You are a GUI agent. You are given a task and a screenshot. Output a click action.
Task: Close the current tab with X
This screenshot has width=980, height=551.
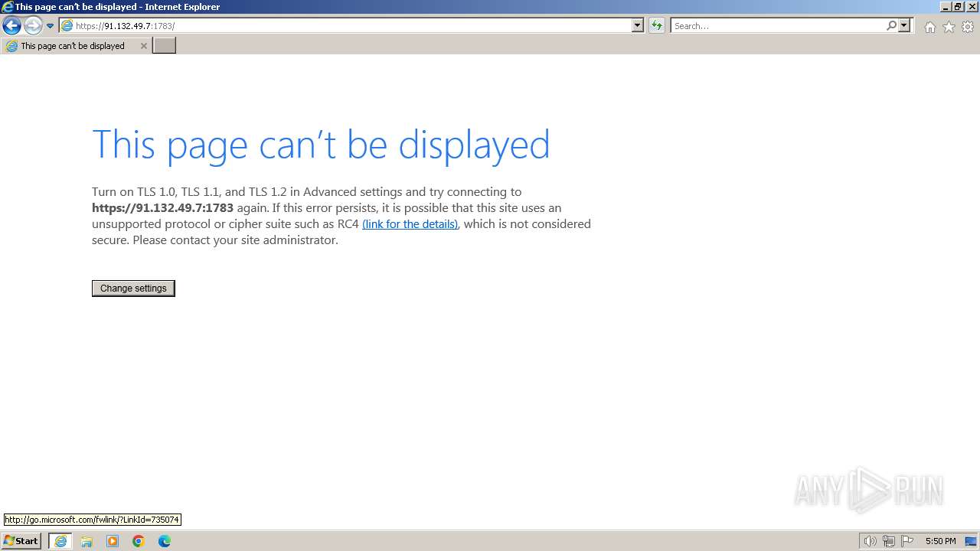(143, 46)
